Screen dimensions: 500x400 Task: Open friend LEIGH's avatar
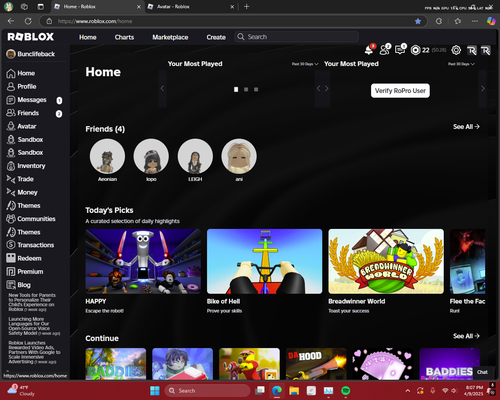coord(195,156)
